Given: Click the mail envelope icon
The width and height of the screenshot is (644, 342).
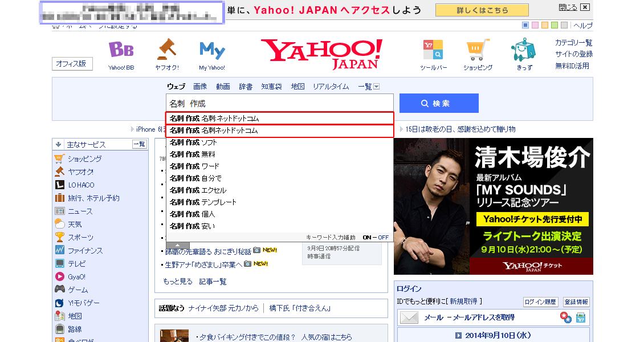Looking at the screenshot, I should pos(409,317).
